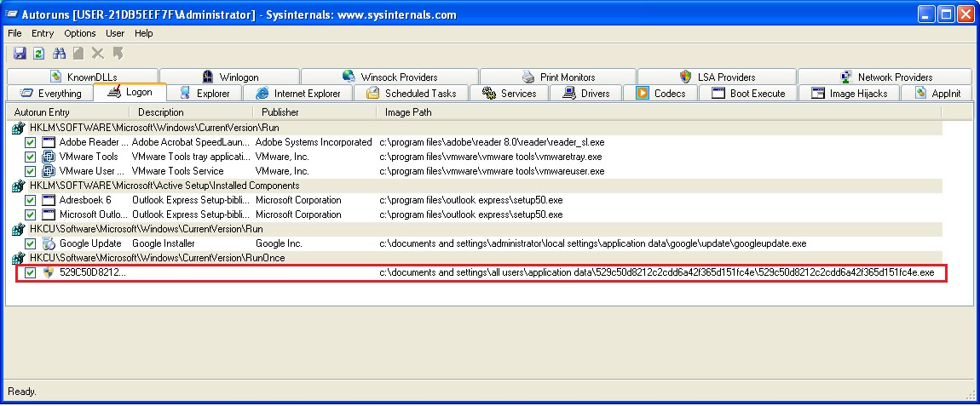The image size is (980, 406).
Task: Switch to the Print Monitors tab
Action: pos(557,77)
